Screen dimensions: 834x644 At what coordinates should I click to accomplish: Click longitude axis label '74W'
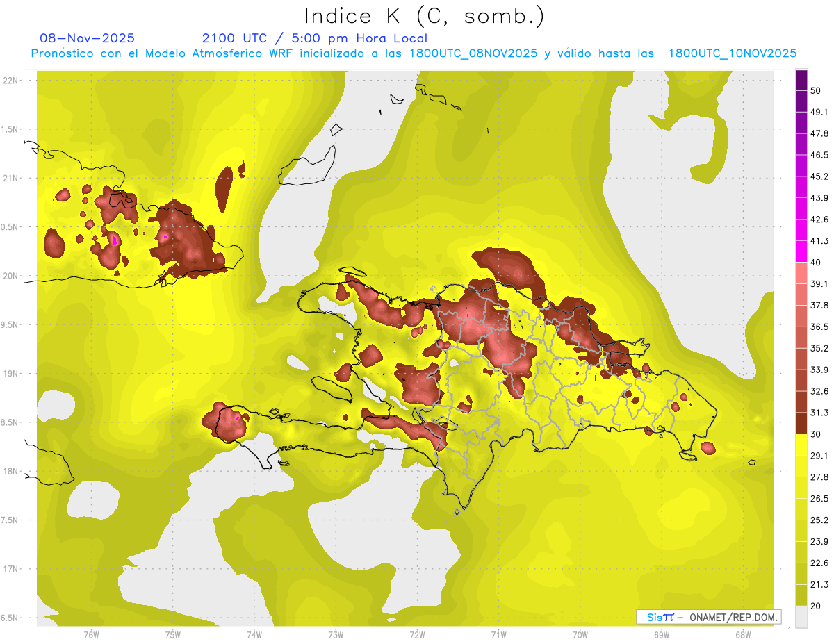click(254, 634)
